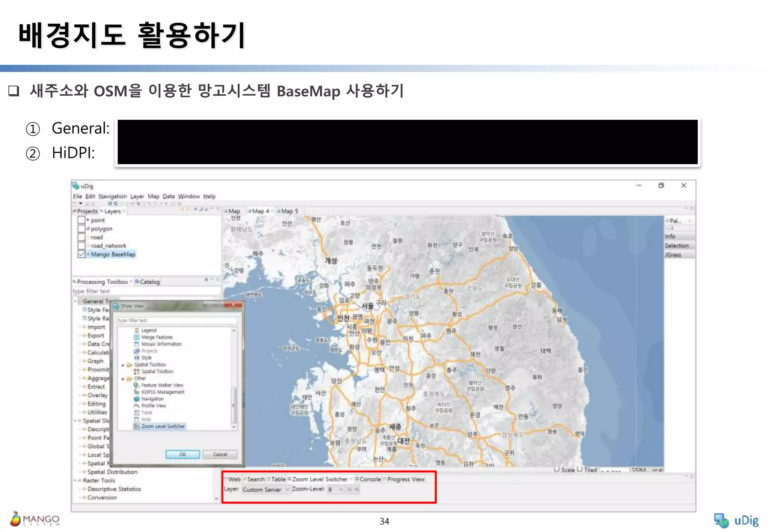Click Export folder icon in Processing Toolbox

(x=84, y=336)
